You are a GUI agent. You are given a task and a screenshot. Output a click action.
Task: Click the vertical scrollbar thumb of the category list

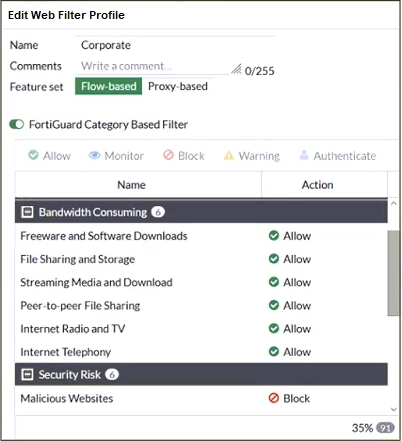tap(394, 273)
